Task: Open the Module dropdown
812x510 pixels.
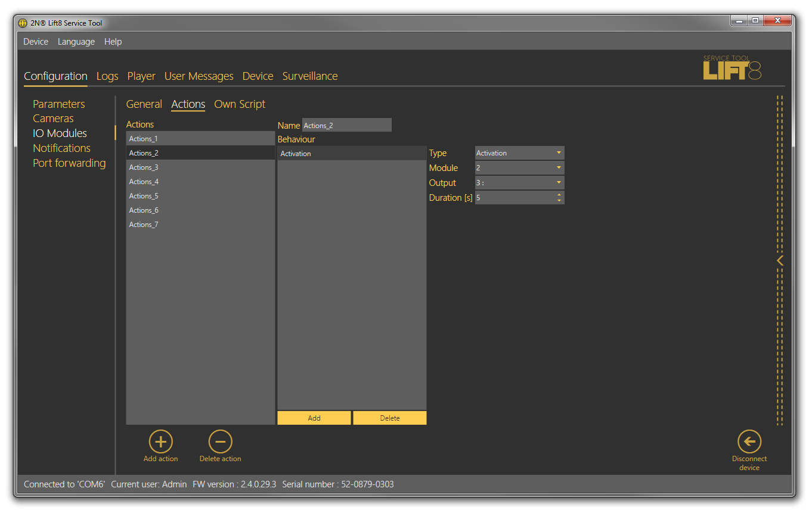Action: pos(559,168)
